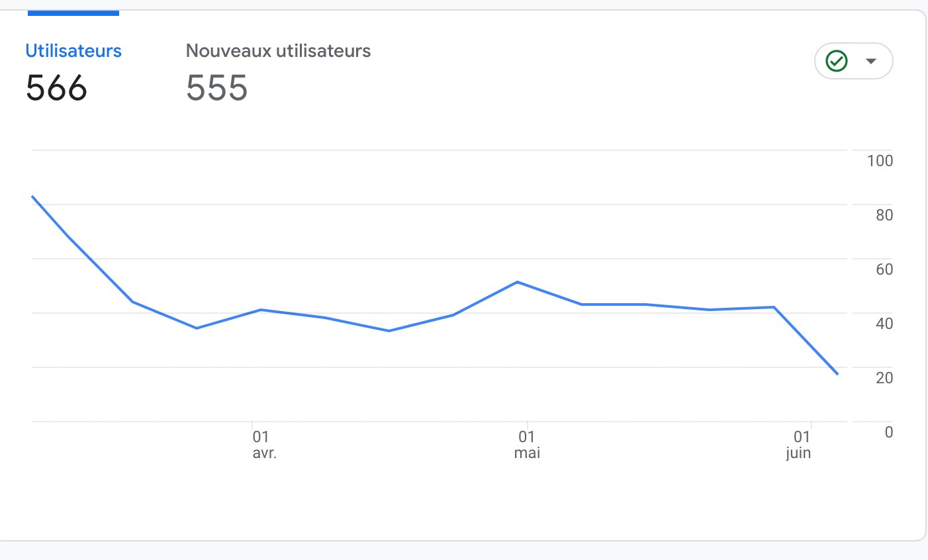928x560 pixels.
Task: Click the 100 y-axis value
Action: [880, 161]
